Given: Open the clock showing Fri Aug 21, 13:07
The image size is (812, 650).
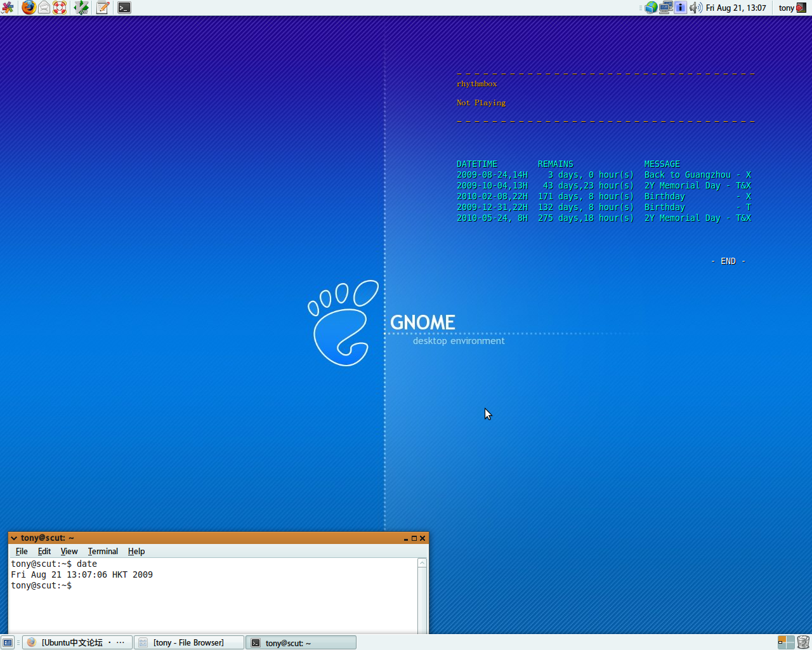Looking at the screenshot, I should pyautogui.click(x=736, y=8).
